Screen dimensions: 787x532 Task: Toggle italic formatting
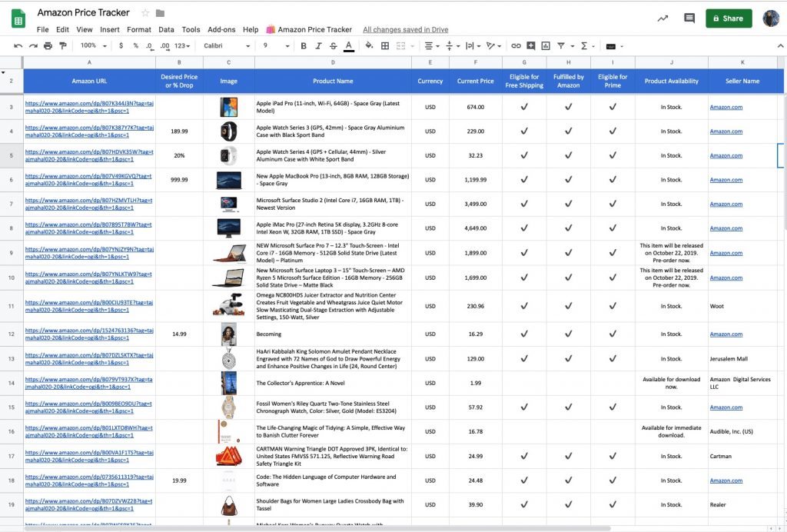coord(319,46)
